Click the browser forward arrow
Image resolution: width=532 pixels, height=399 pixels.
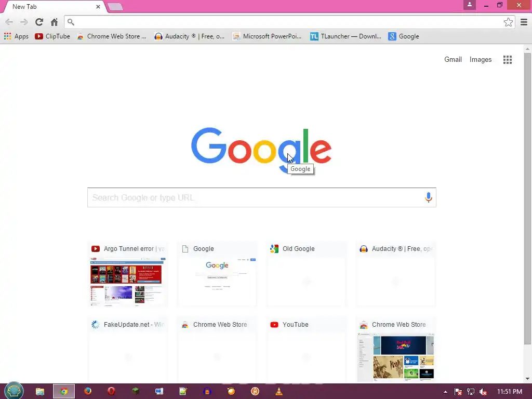[x=24, y=22]
